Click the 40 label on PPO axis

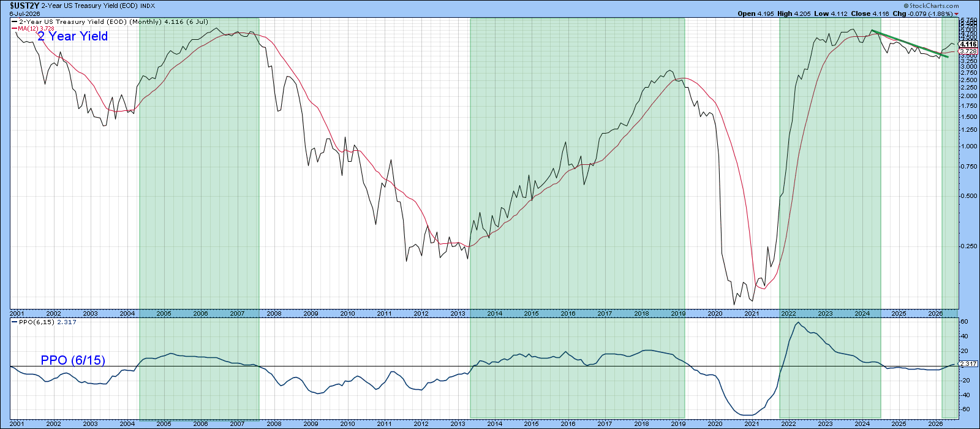(x=963, y=336)
